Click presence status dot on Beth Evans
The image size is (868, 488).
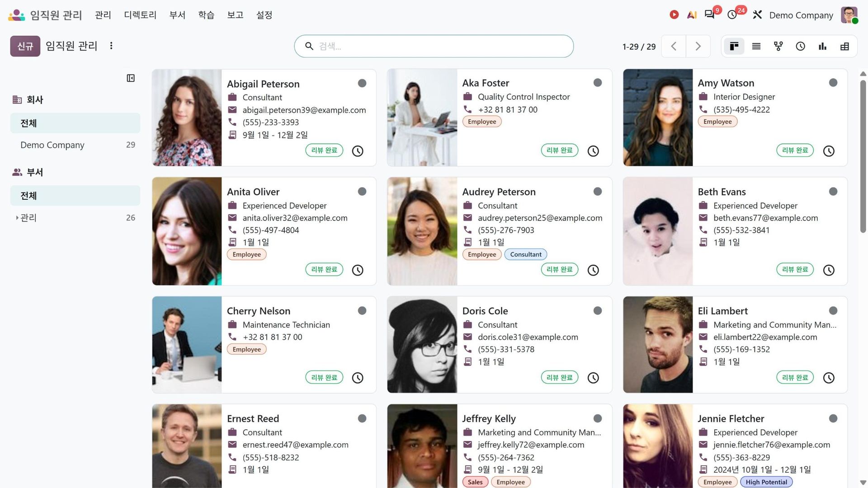(833, 192)
